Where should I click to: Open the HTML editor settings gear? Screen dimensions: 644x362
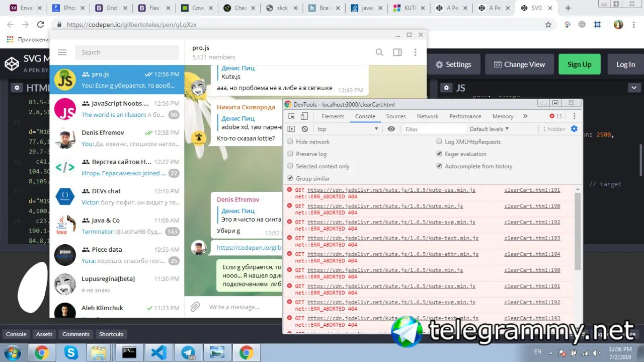click(x=17, y=88)
